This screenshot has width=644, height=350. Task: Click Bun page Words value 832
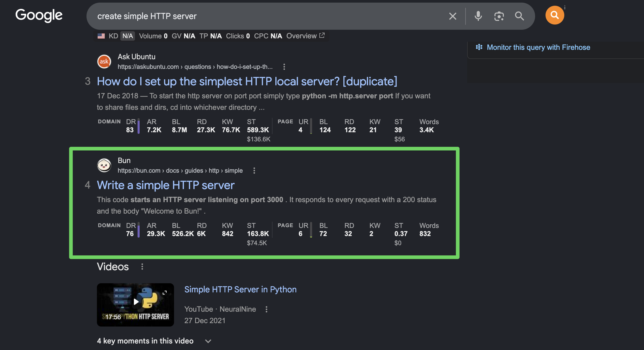click(x=425, y=234)
